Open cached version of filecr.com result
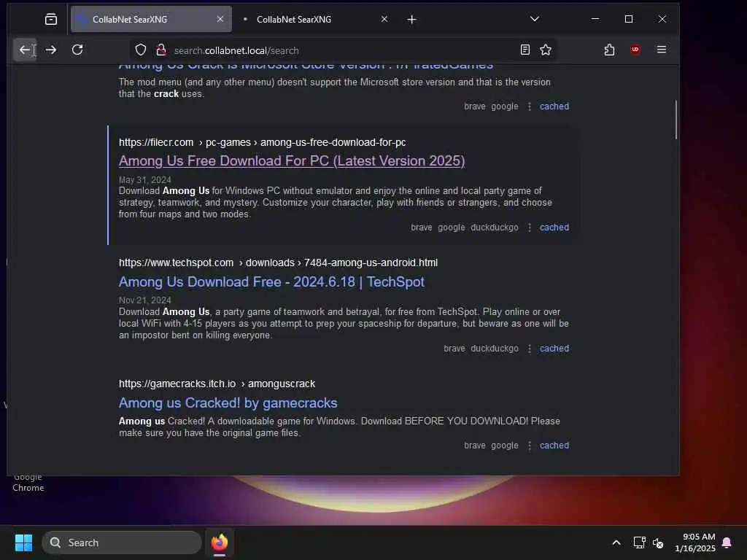747x560 pixels. (x=554, y=227)
